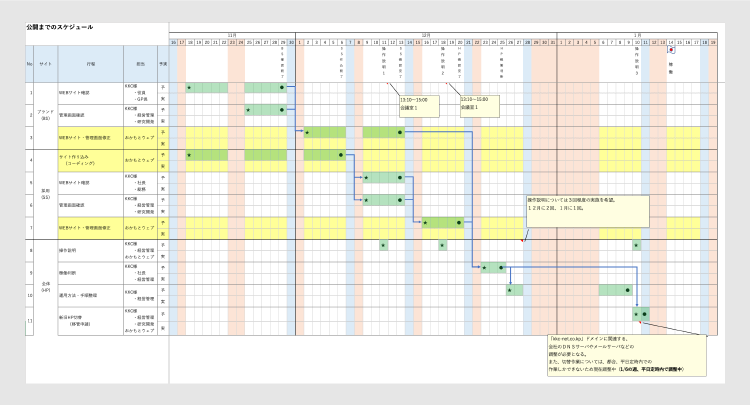Click the star marker in row 2 bar
Image resolution: width=750 pixels, height=405 pixels.
(248, 110)
